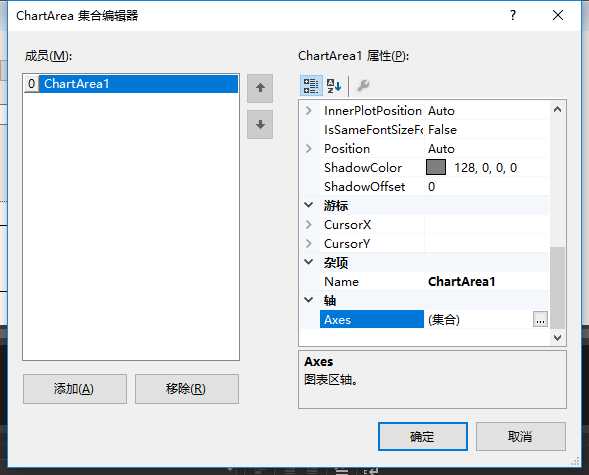Move ChartArea1 down with the arrow button

click(260, 124)
